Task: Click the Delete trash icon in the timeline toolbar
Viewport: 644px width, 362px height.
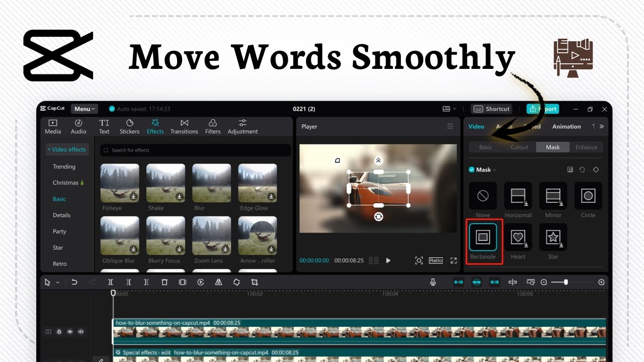Action: [165, 283]
